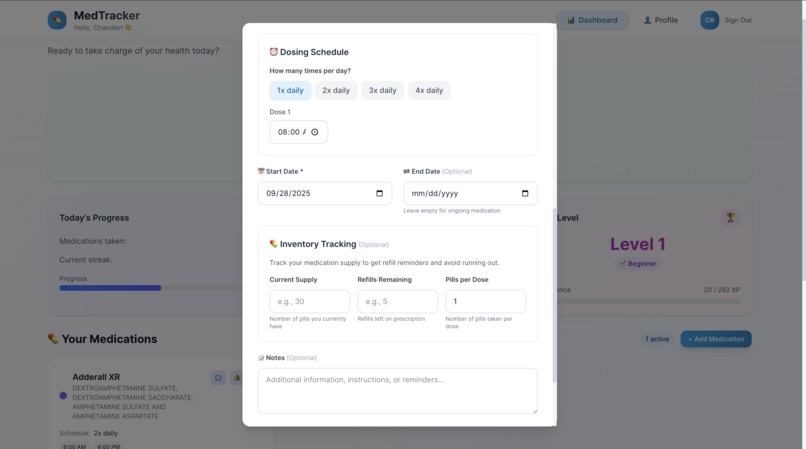The height and width of the screenshot is (449, 806).
Task: Click the + Add Medication button
Action: 716,339
